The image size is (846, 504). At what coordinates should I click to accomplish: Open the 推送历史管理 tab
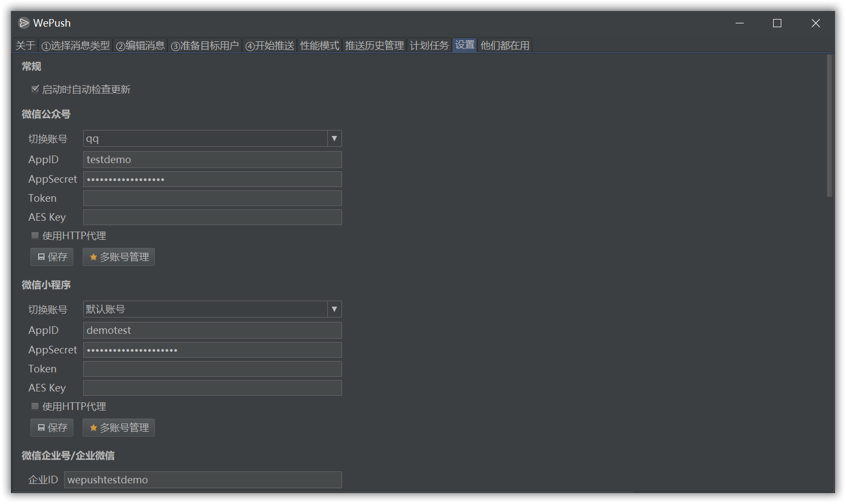coord(374,46)
